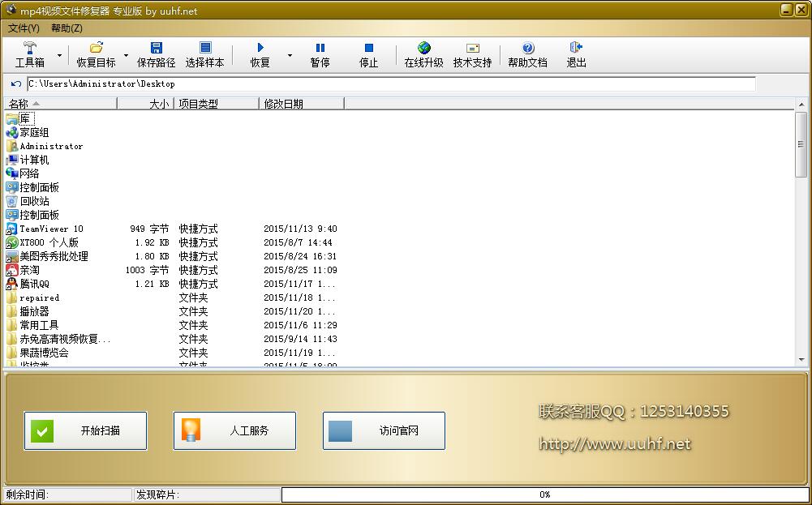Open 帮助文档 help document
This screenshot has width=812, height=505.
click(528, 55)
